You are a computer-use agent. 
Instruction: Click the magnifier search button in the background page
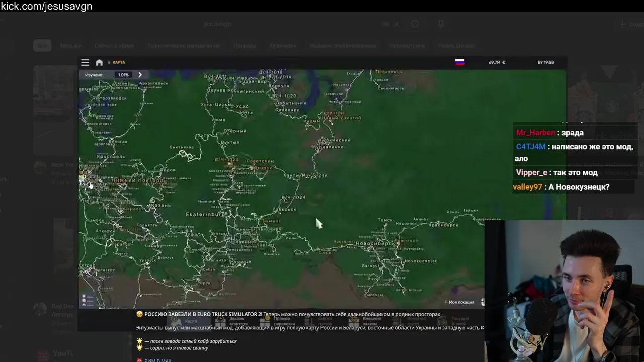tap(415, 24)
